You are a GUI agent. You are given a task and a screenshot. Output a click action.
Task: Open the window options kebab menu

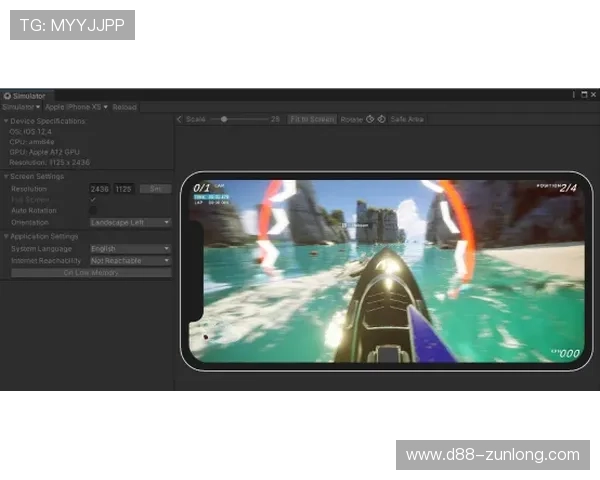tap(573, 95)
